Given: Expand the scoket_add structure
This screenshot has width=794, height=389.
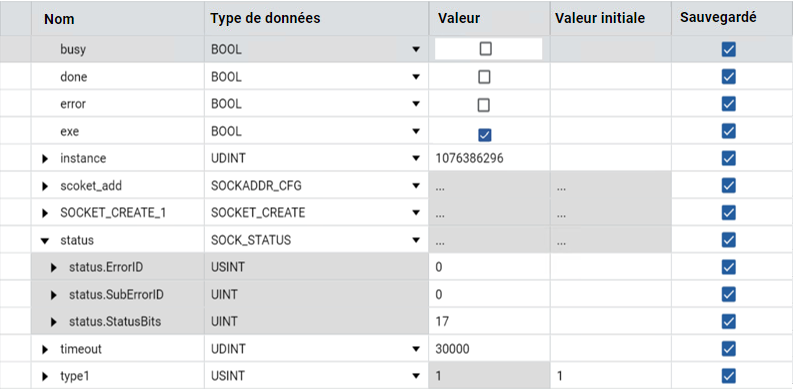Looking at the screenshot, I should click(46, 186).
